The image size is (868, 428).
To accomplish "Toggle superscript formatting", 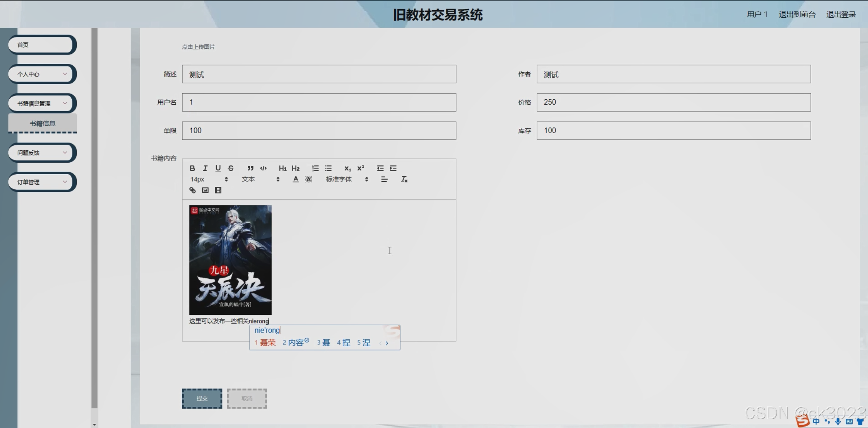I will tap(360, 168).
